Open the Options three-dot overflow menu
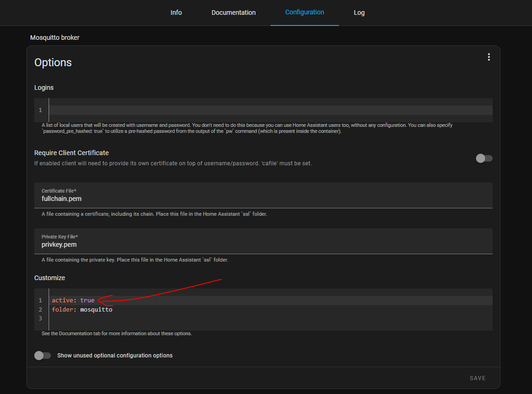The width and height of the screenshot is (532, 394). (x=488, y=57)
